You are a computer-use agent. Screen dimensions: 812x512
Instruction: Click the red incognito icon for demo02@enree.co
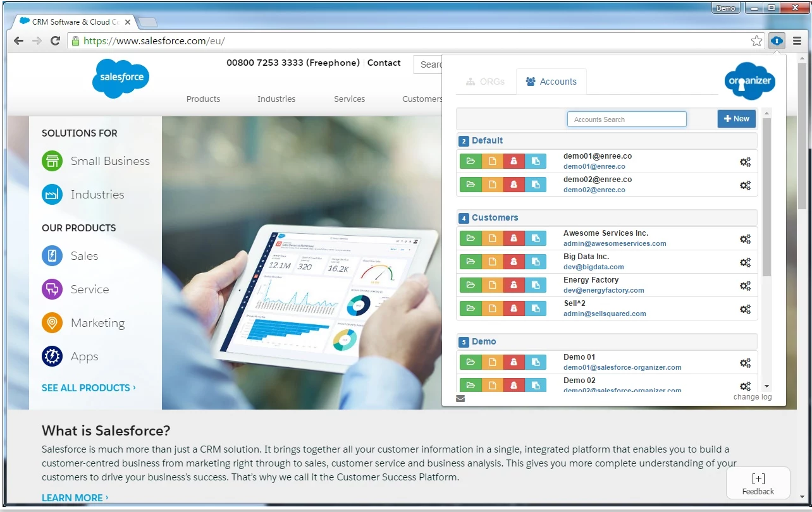coord(514,185)
